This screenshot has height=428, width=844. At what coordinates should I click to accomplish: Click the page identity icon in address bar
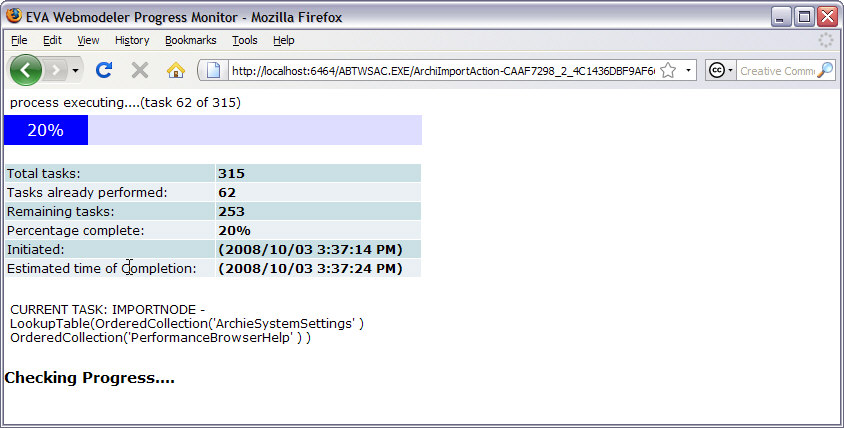pos(213,70)
